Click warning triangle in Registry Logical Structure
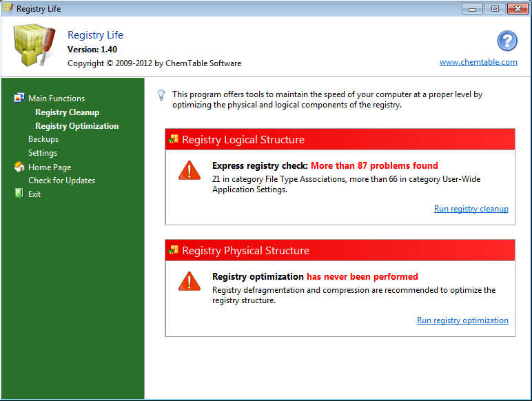532x401 pixels. pos(189,169)
